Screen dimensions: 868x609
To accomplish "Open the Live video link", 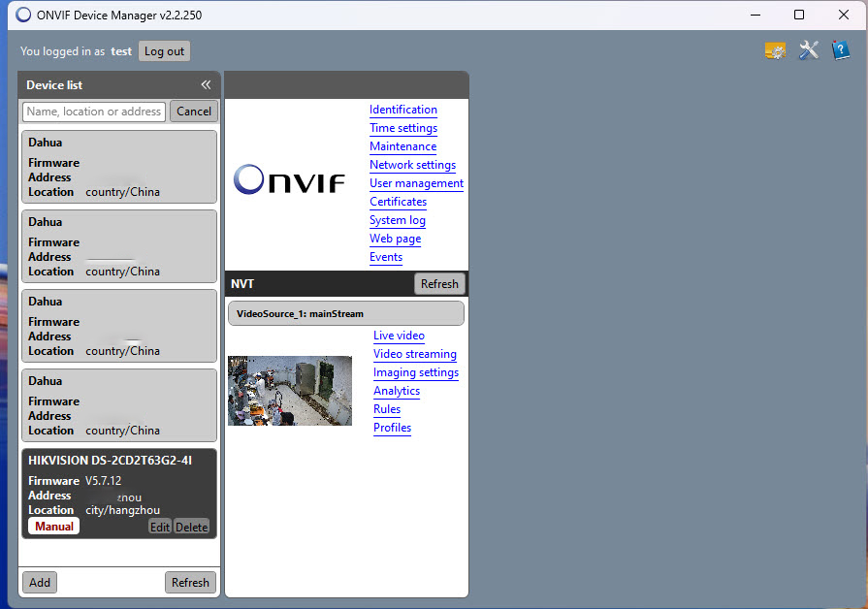I will click(x=399, y=336).
